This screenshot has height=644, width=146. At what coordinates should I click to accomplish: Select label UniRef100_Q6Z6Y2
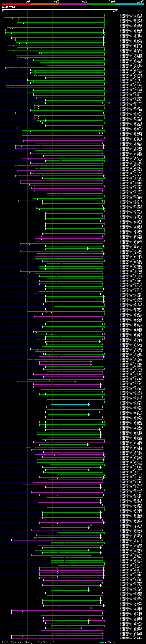[x=131, y=70]
